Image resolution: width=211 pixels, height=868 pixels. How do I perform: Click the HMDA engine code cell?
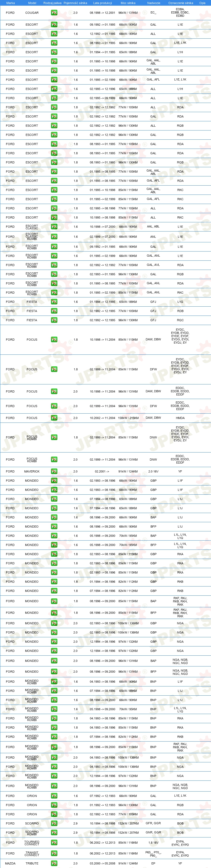click(180, 418)
